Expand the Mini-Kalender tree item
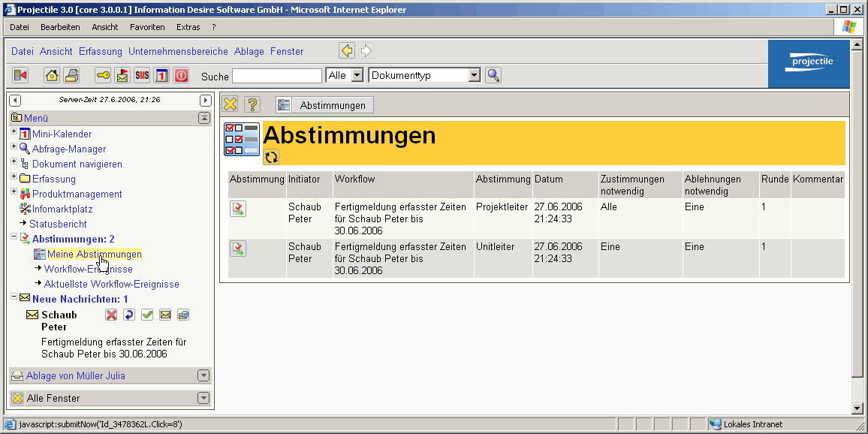The width and height of the screenshot is (868, 434). click(x=13, y=134)
